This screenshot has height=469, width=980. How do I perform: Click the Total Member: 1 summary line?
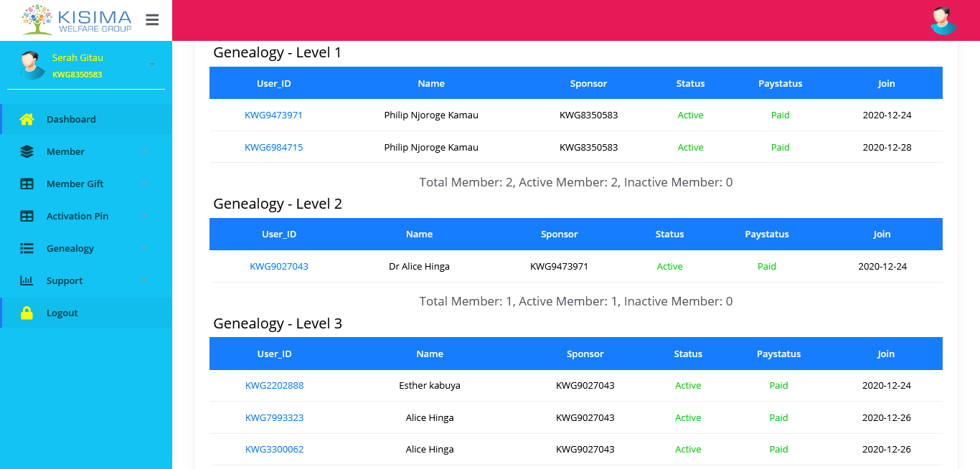point(576,301)
